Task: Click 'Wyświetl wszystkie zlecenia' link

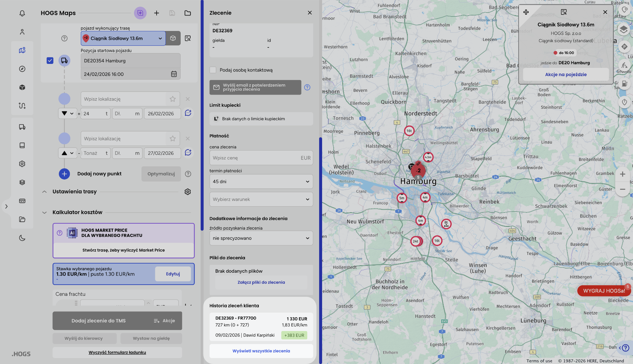Action: pos(261,351)
